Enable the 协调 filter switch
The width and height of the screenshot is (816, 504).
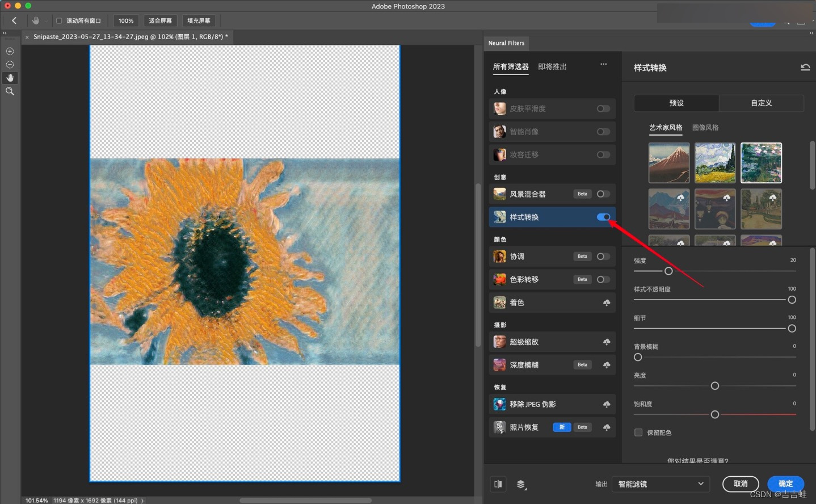[x=603, y=257]
